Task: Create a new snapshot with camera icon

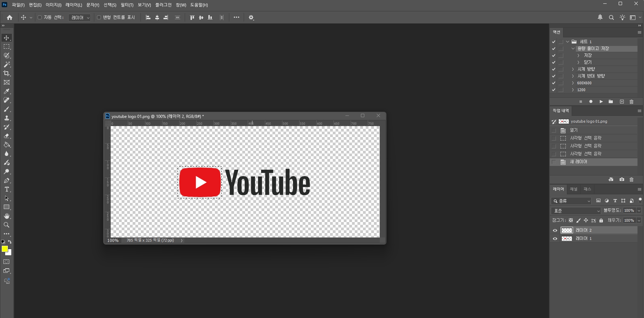Action: click(622, 180)
